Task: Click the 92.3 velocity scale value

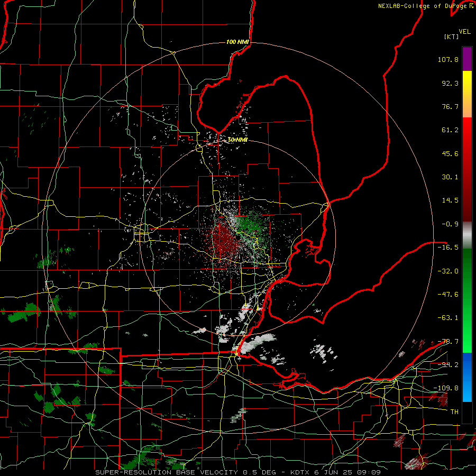Action: click(450, 83)
